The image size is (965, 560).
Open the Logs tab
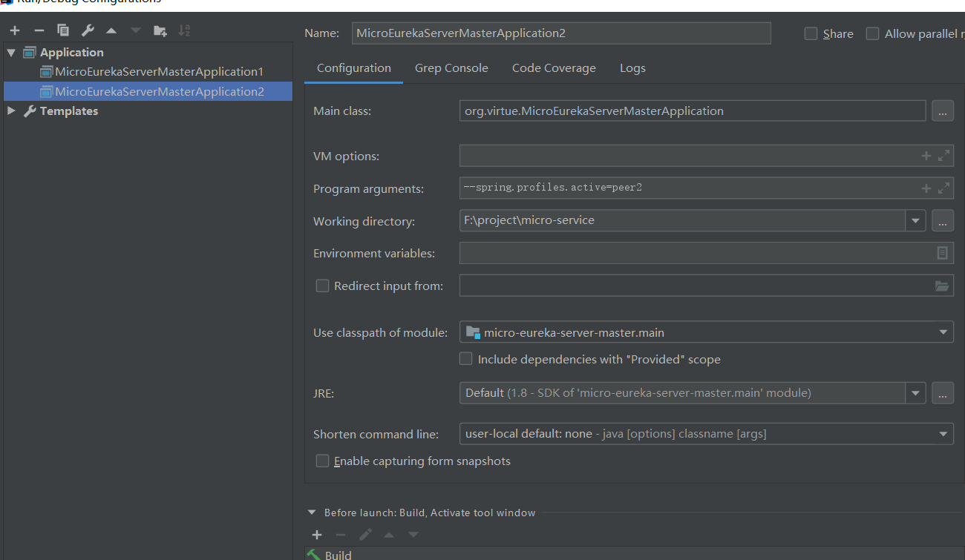(x=632, y=68)
